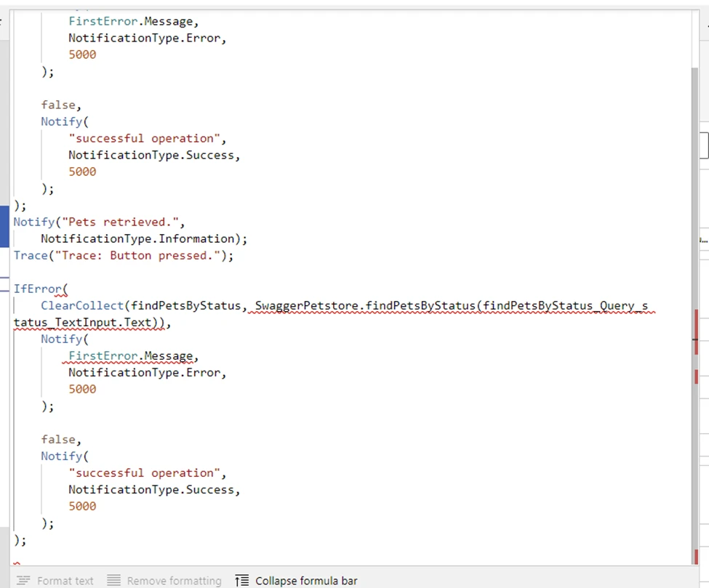Click the IfError function name
This screenshot has width=709, height=588.
coord(38,289)
